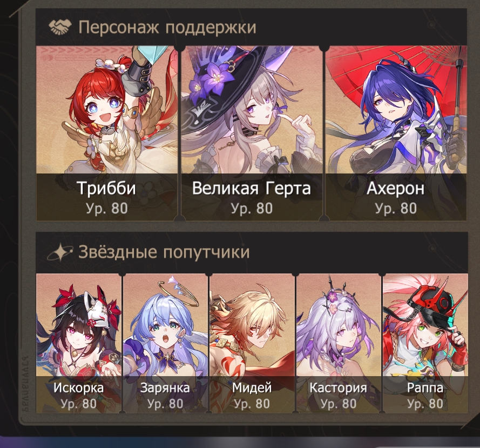Choose the Ахерон character portrait
This screenshot has width=480, height=448.
click(x=396, y=133)
